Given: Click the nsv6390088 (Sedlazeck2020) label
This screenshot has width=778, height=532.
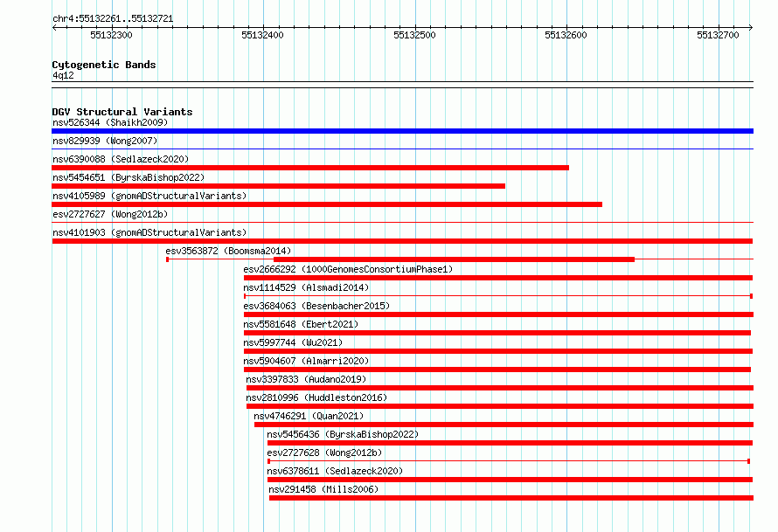Looking at the screenshot, I should (x=121, y=159).
